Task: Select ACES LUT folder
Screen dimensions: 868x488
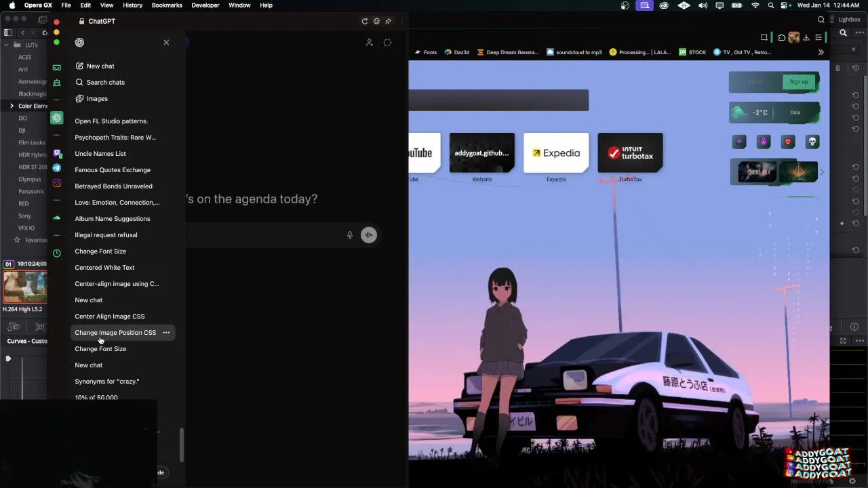Action: (x=25, y=57)
